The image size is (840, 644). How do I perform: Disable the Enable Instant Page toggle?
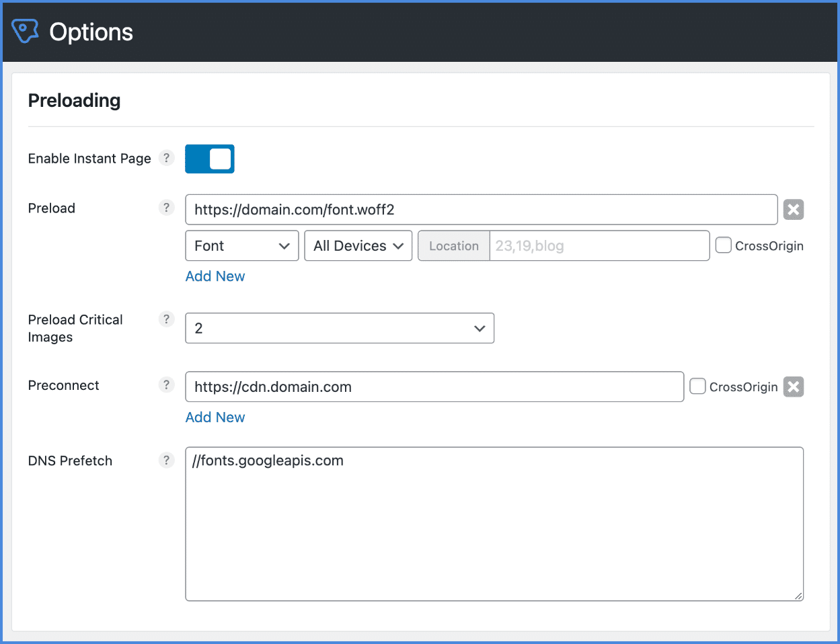[x=209, y=159]
